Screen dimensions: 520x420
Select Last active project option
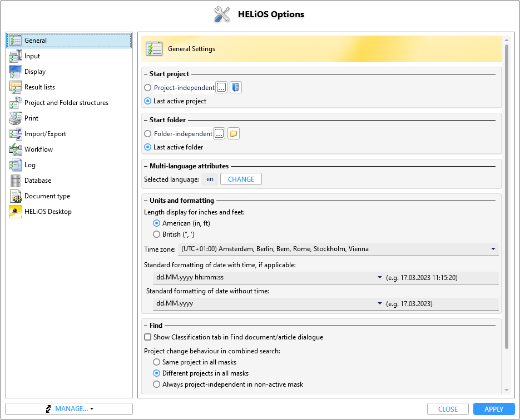click(147, 101)
